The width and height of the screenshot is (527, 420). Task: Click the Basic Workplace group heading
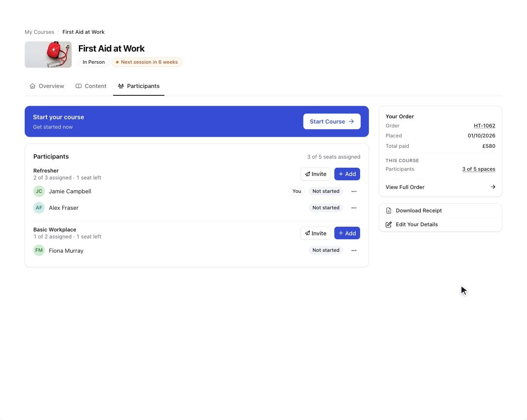(x=55, y=230)
